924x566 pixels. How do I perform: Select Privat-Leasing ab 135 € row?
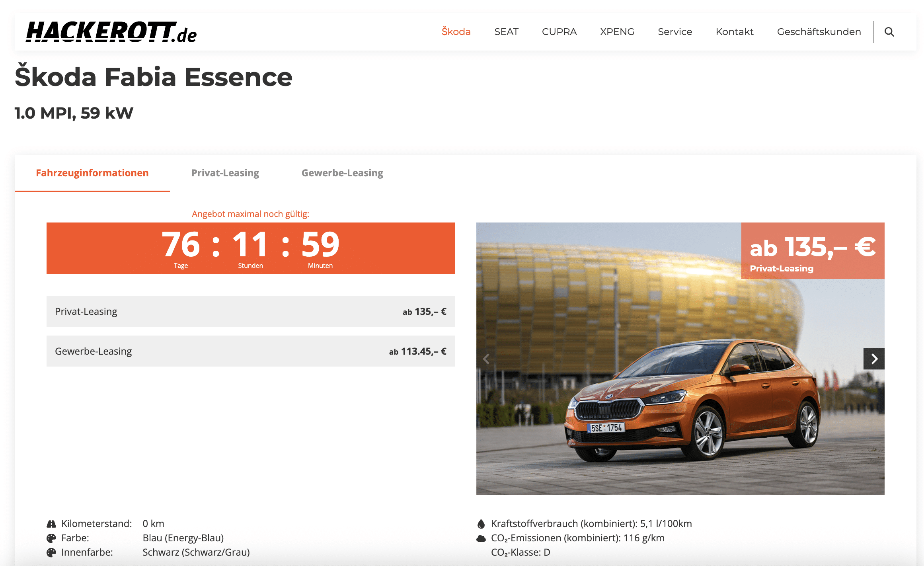point(251,311)
